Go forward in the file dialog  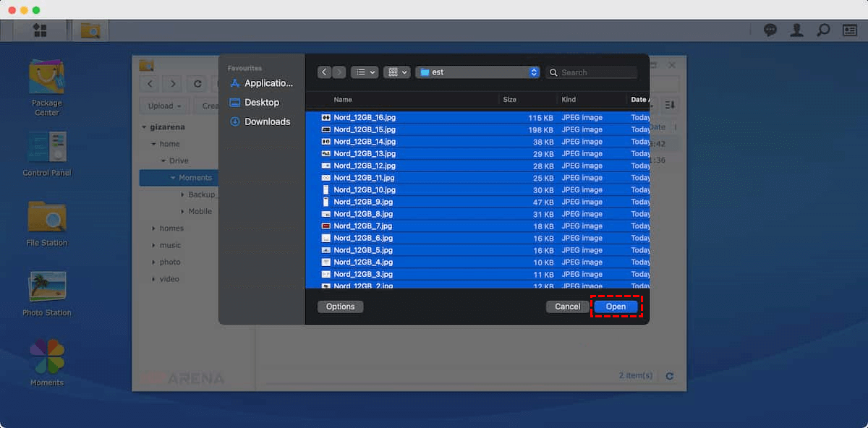[x=339, y=72]
